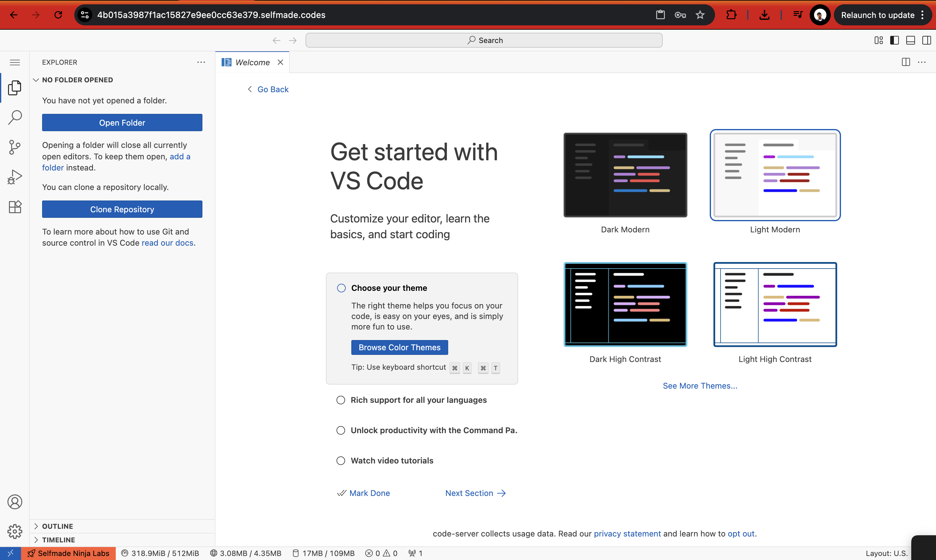Open the Manage gear icon
This screenshot has width=936, height=560.
pos(15,531)
